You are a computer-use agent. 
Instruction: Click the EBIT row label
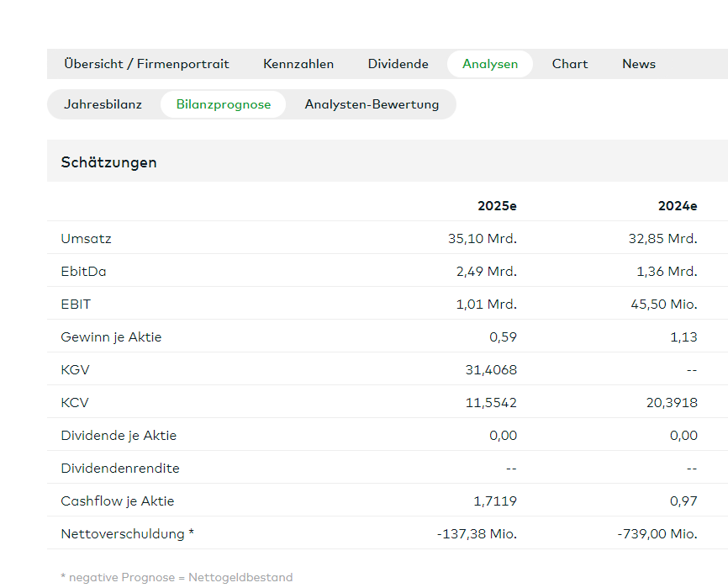point(75,305)
